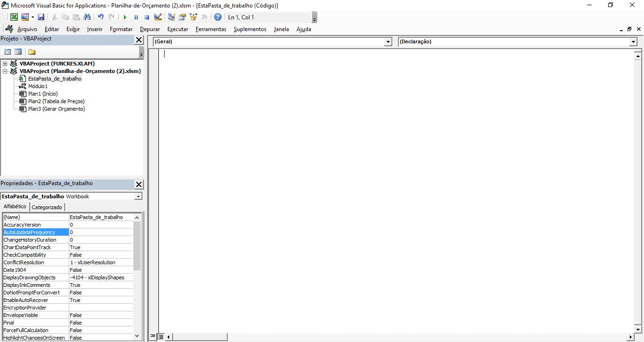The width and height of the screenshot is (644, 342).
Task: Close the Propriedades panel
Action: (139, 184)
